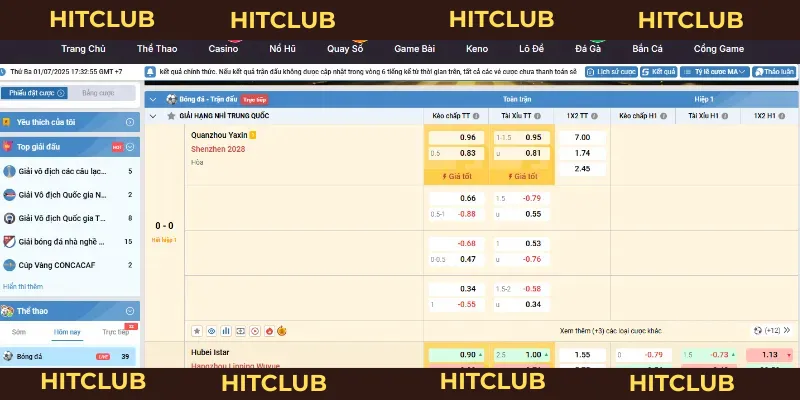Click the Giá tốt button under Tài Xỉu
The height and width of the screenshot is (400, 800).
[x=522, y=177]
